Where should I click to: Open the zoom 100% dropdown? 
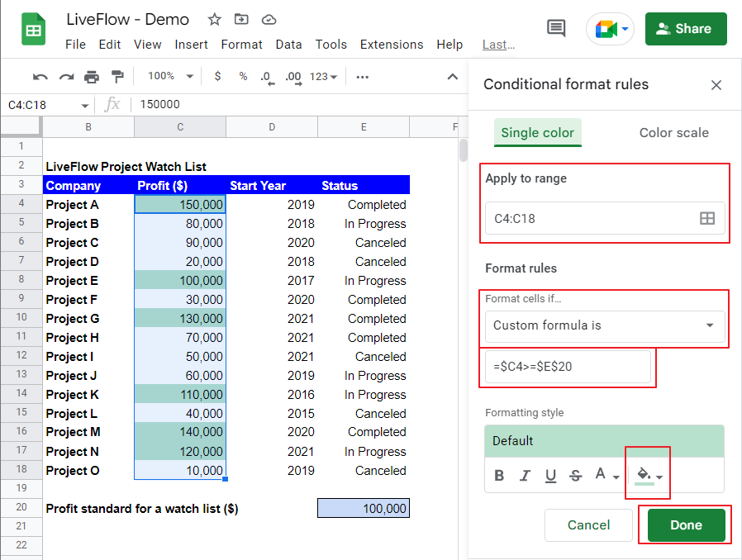(170, 76)
